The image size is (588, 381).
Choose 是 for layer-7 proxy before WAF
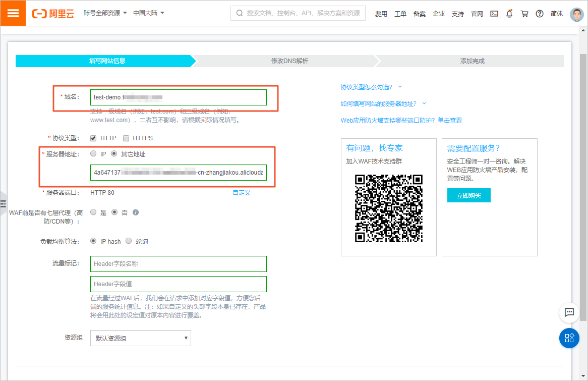[93, 212]
